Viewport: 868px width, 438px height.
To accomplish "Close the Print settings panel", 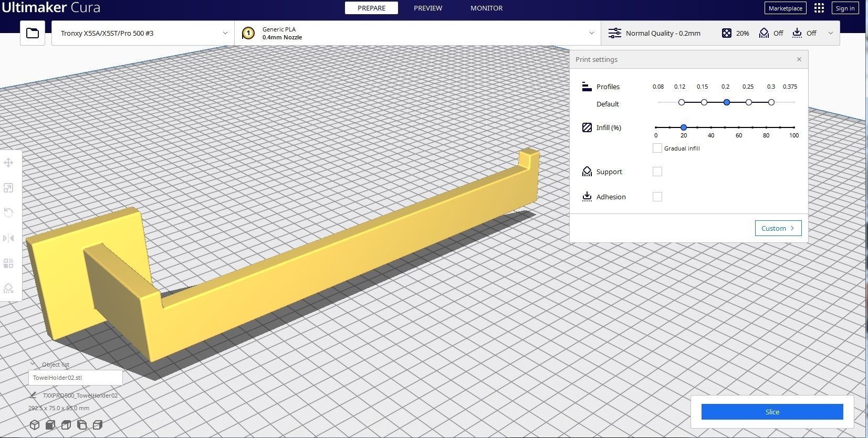I will pyautogui.click(x=799, y=59).
